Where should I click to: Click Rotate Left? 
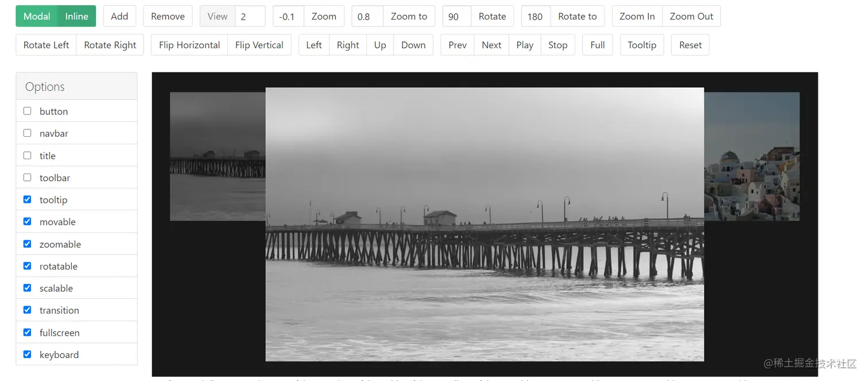pos(46,45)
